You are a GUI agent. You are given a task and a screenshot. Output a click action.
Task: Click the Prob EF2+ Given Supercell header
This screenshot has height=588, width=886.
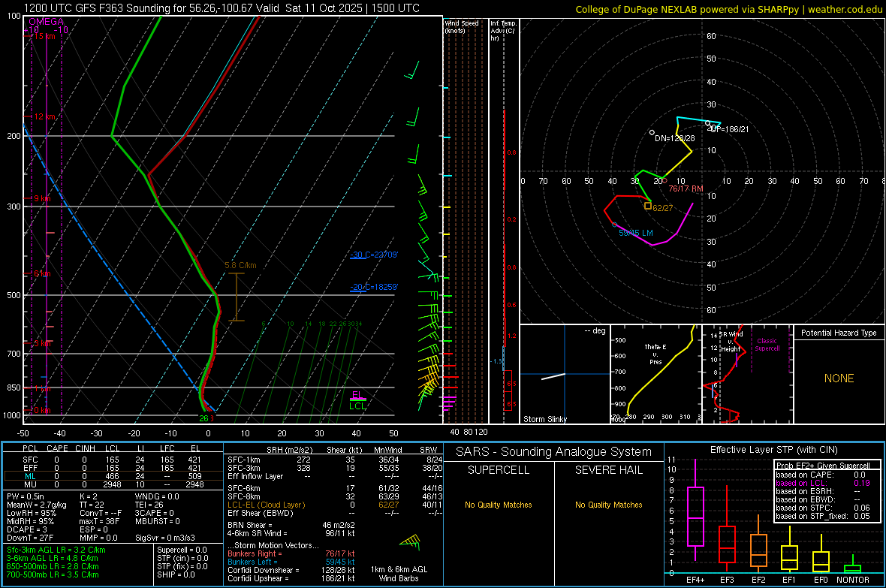823,466
